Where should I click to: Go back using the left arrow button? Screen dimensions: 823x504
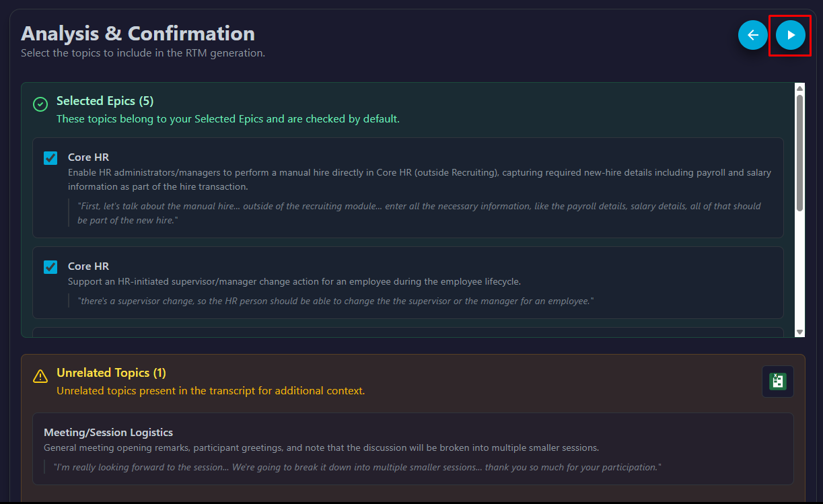(x=752, y=35)
